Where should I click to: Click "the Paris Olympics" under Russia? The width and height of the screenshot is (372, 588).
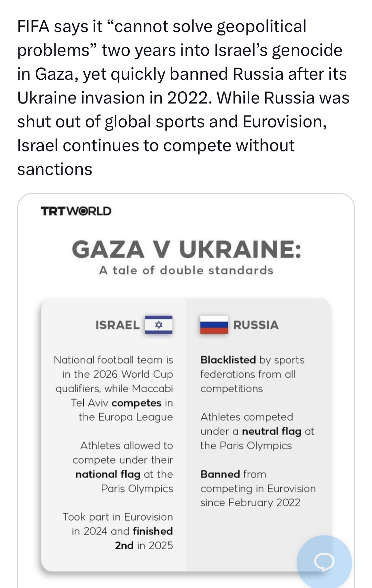pos(246,445)
